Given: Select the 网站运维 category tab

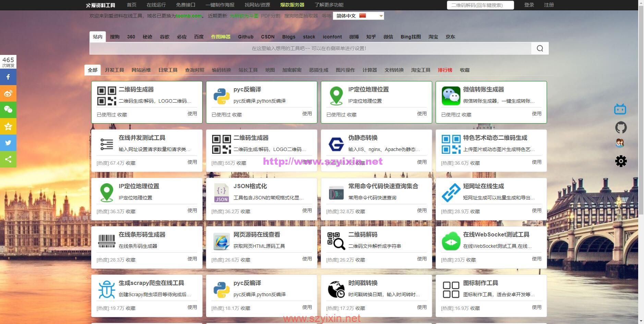Looking at the screenshot, I should 141,70.
